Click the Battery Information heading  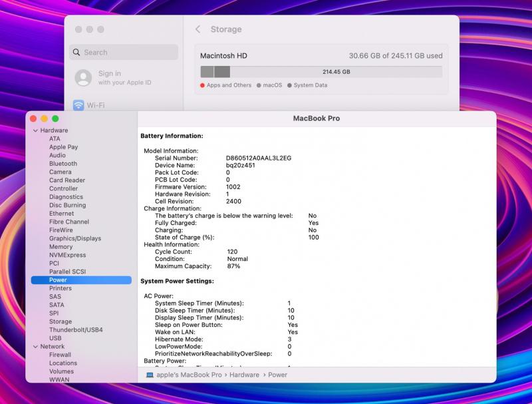(172, 136)
